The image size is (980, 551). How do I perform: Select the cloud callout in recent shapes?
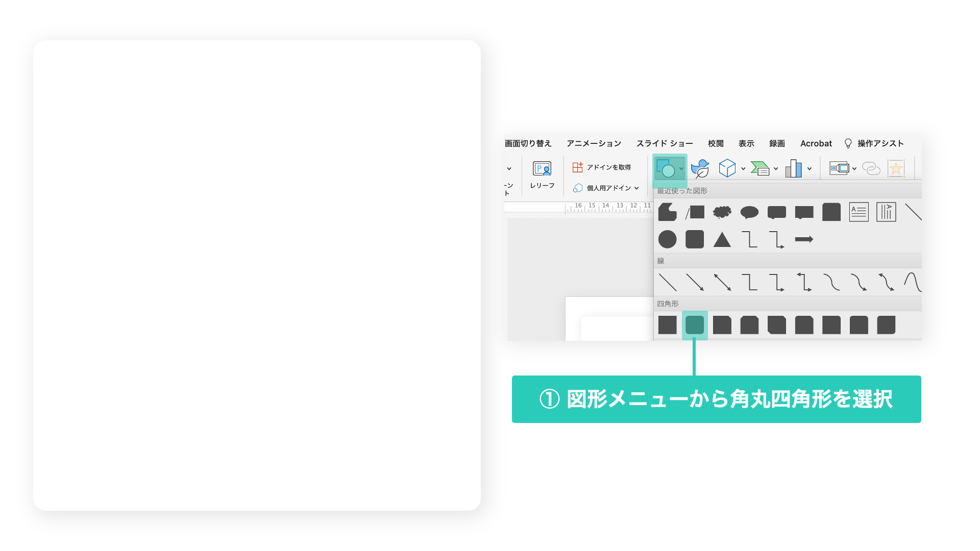click(722, 212)
